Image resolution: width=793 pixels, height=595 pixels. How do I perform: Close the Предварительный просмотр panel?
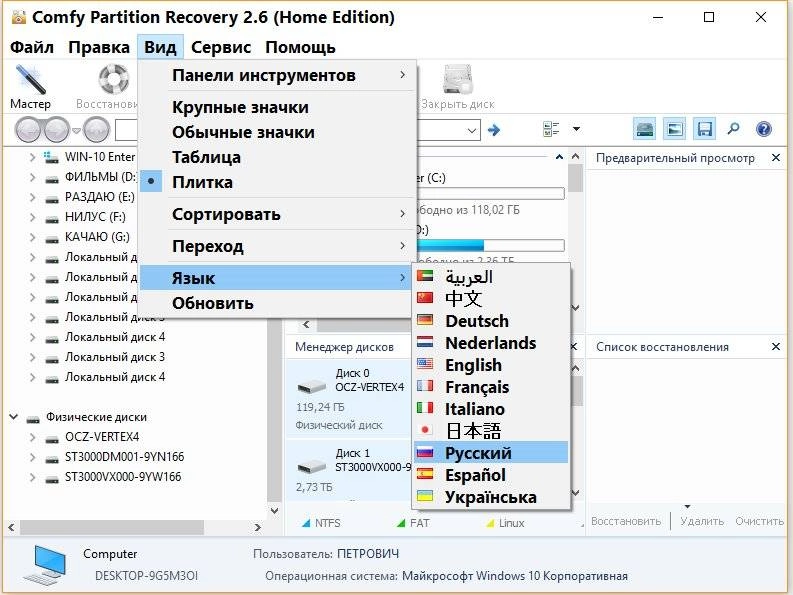776,158
